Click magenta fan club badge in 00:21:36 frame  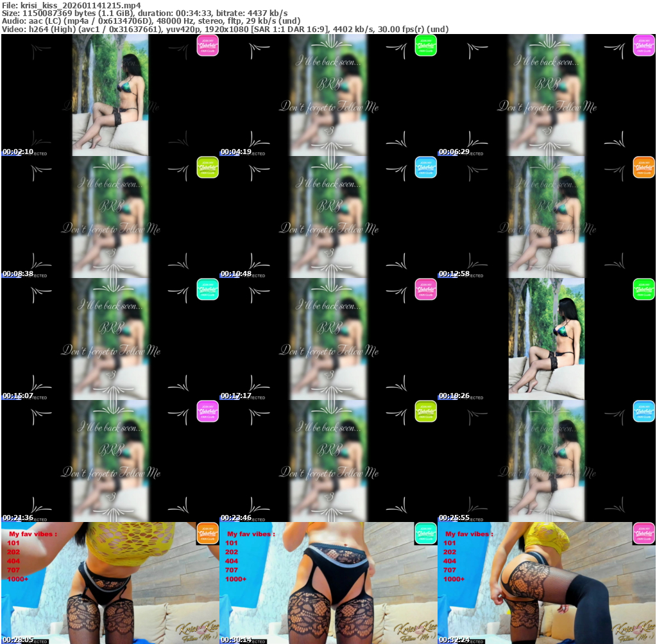(x=208, y=412)
